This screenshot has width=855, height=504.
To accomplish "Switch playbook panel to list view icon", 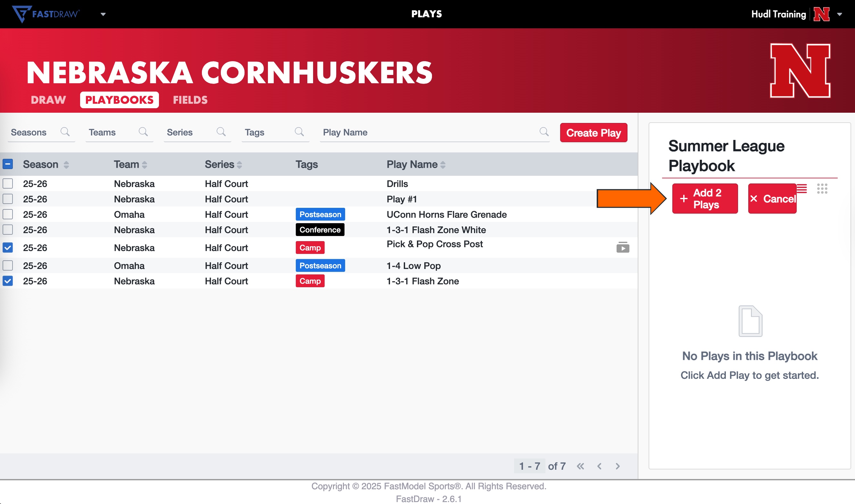I will (802, 189).
